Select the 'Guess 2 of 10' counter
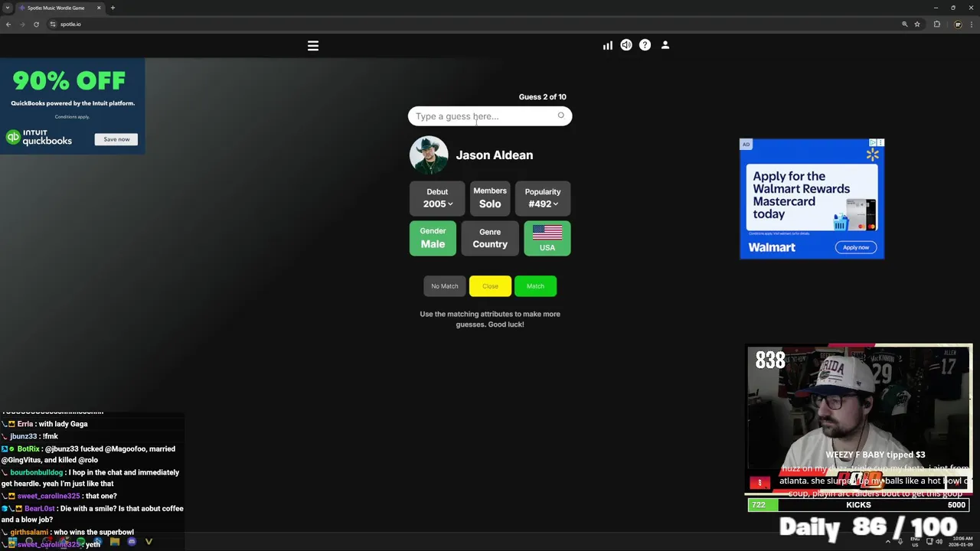Screen dimensions: 980x551 click(x=543, y=97)
